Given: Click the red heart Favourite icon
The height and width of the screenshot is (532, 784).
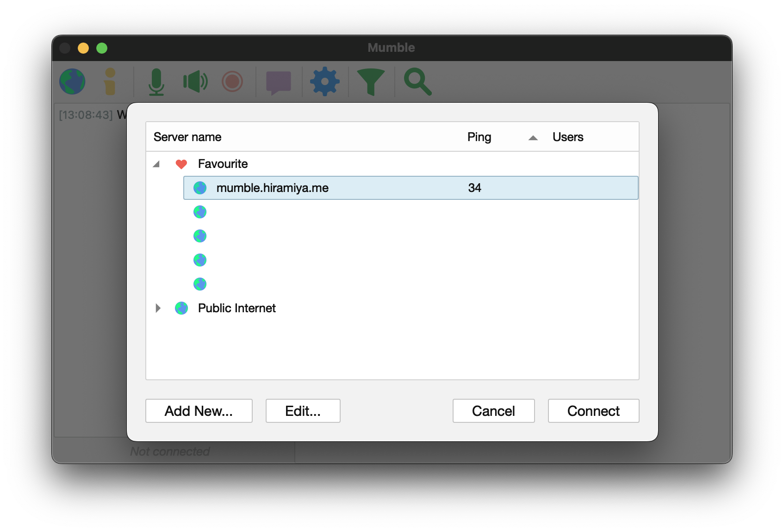Looking at the screenshot, I should (181, 164).
